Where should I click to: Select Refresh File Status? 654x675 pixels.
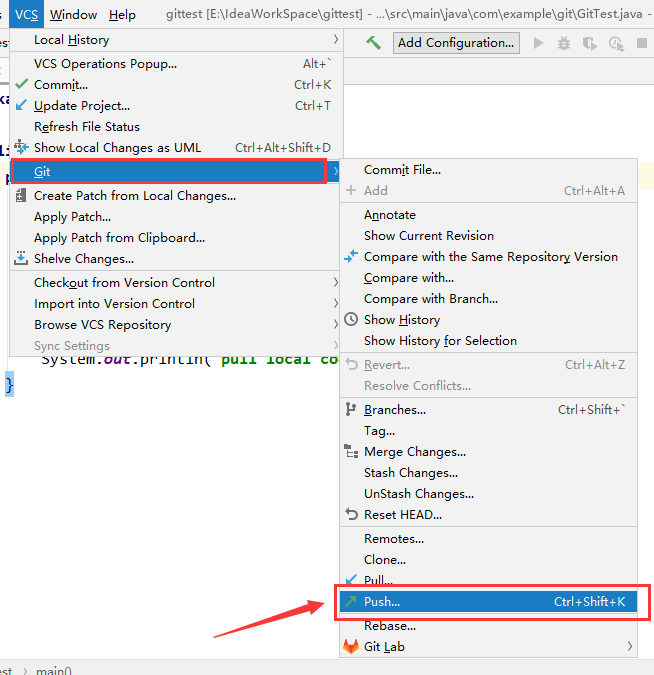click(x=176, y=127)
